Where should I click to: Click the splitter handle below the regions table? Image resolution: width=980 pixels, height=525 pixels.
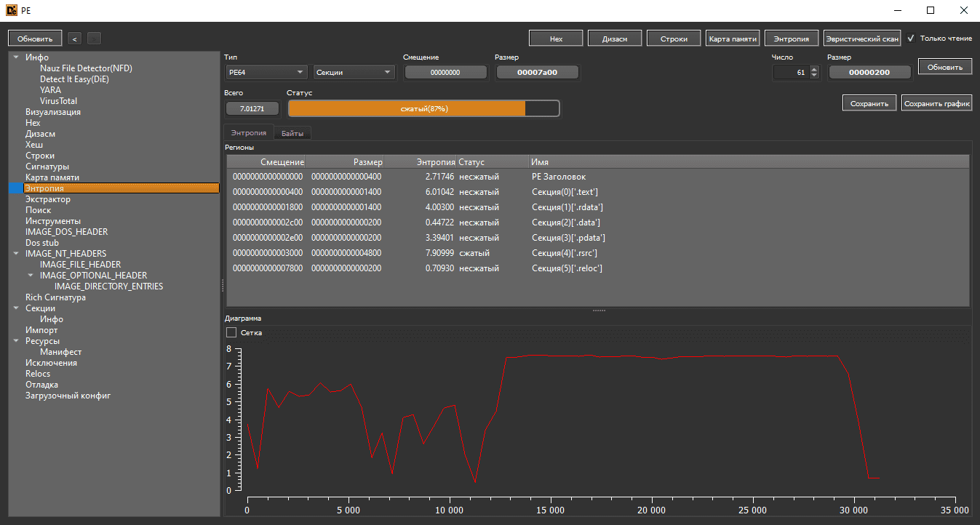click(599, 310)
